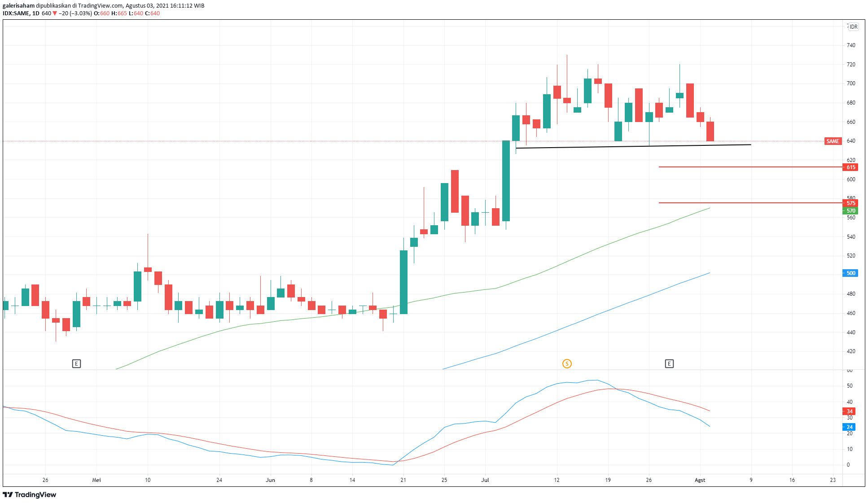Click the red SAME price label
The width and height of the screenshot is (868, 503).
point(833,141)
